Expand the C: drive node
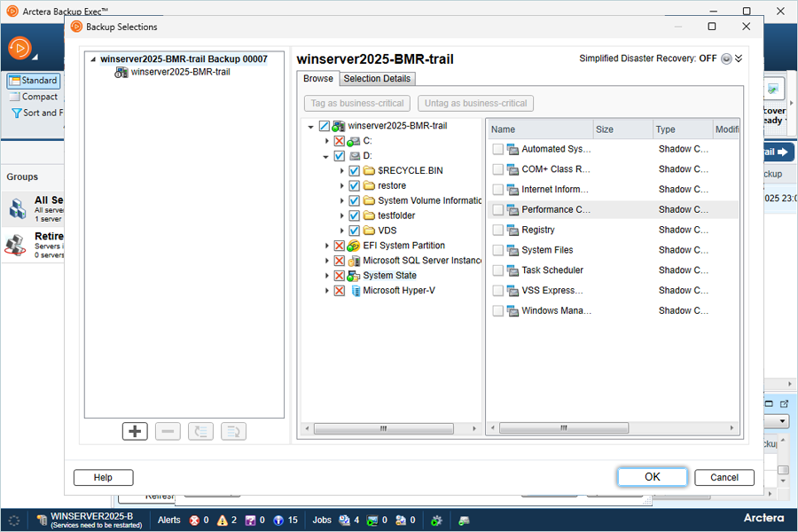Image resolution: width=798 pixels, height=532 pixels. (326, 141)
